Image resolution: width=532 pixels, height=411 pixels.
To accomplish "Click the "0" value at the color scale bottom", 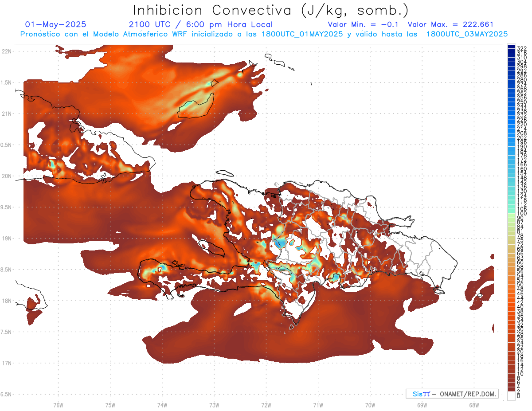I will click(x=519, y=396).
